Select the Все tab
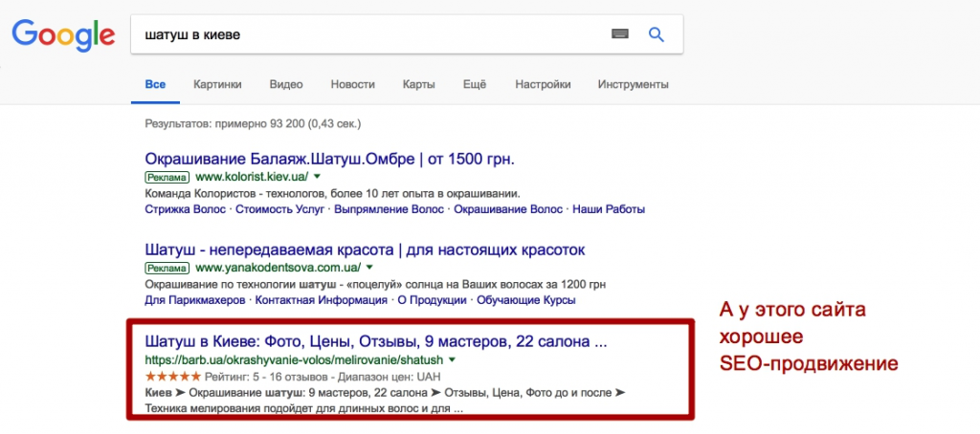 tap(155, 84)
